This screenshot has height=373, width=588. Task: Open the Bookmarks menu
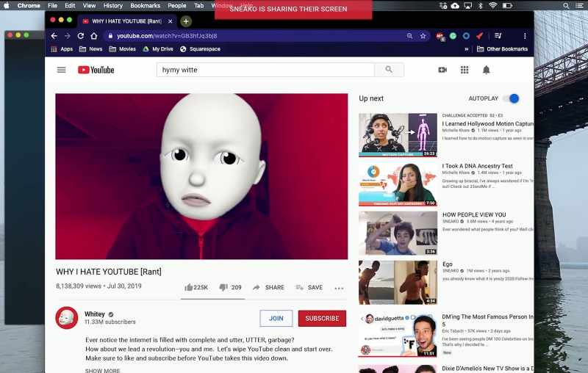(145, 6)
